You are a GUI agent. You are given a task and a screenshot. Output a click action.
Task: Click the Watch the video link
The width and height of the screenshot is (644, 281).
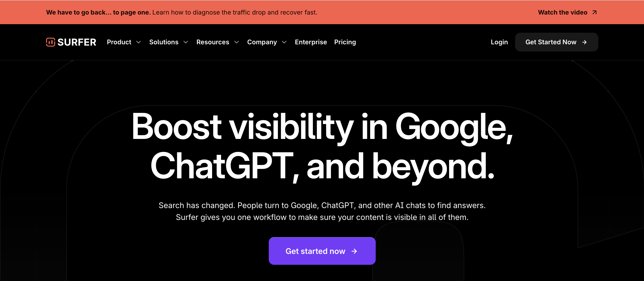[563, 13]
